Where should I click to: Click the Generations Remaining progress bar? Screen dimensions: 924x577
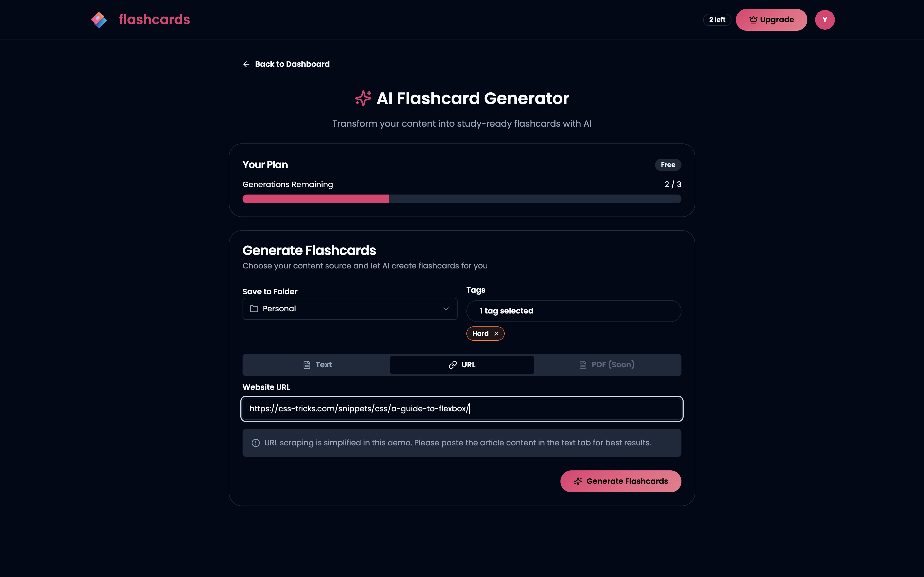pos(462,199)
